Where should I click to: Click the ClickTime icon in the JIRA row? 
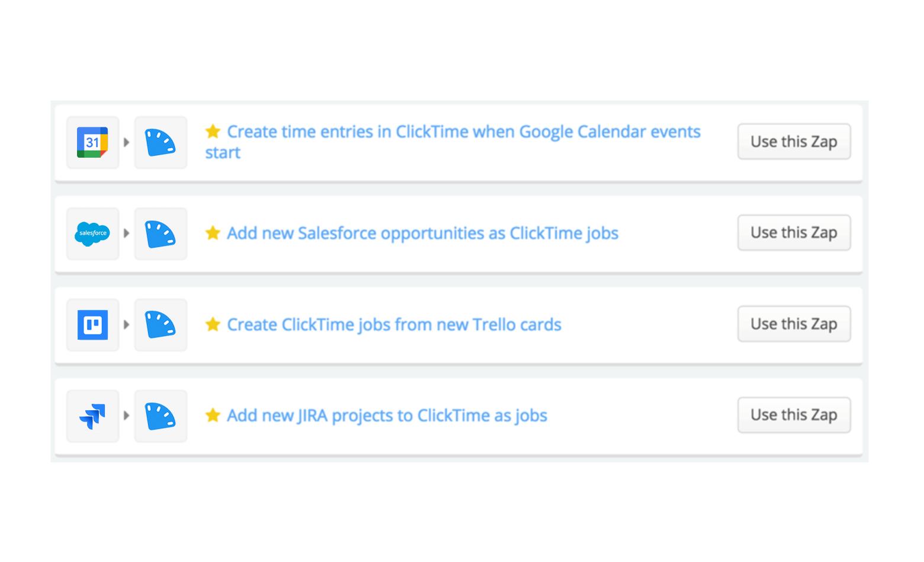point(160,416)
